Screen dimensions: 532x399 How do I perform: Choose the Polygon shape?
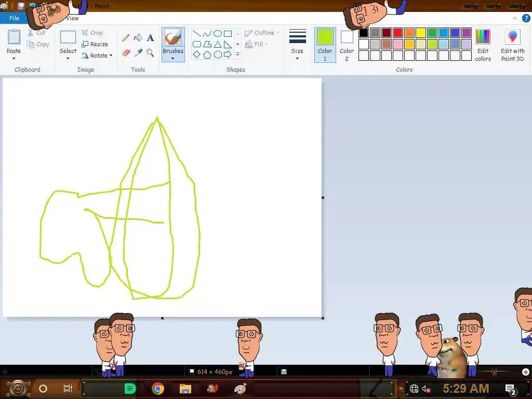click(x=207, y=44)
